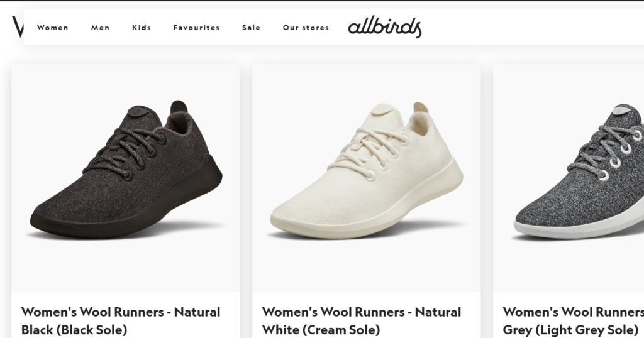
Task: Open the grey wool runner product image
Action: coord(569,178)
